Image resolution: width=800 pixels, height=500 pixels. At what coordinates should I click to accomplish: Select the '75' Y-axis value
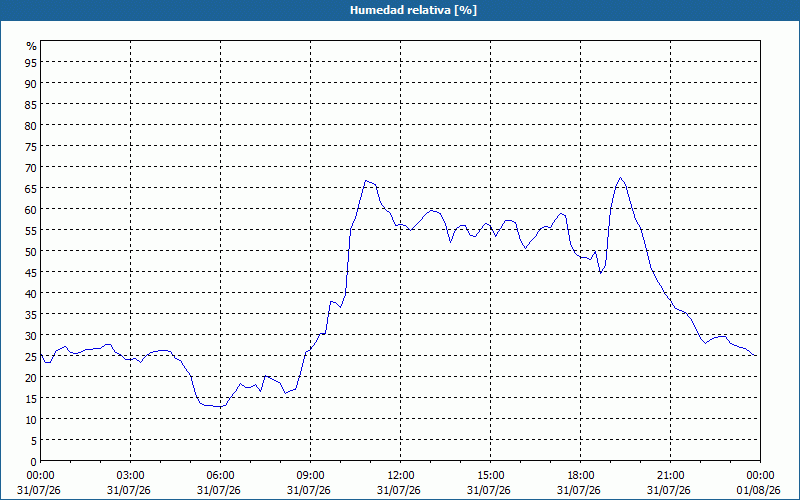click(x=31, y=146)
